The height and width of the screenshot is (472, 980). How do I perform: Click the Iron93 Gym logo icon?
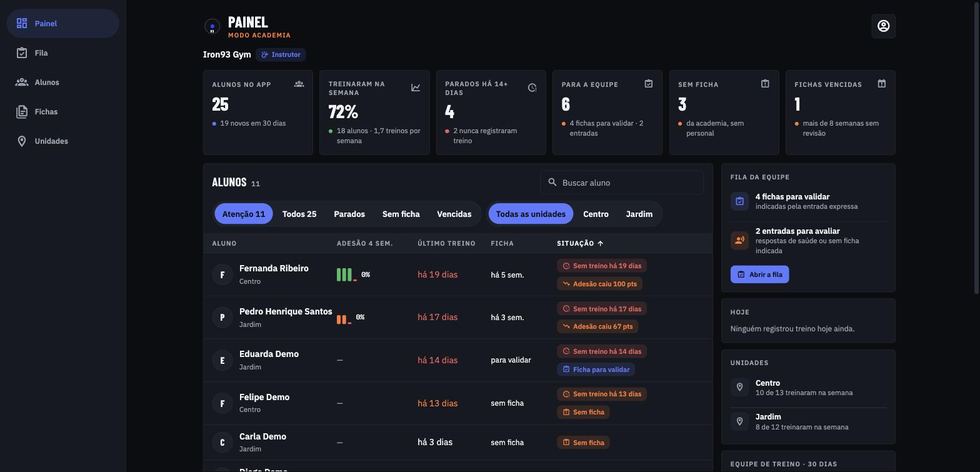pyautogui.click(x=212, y=26)
